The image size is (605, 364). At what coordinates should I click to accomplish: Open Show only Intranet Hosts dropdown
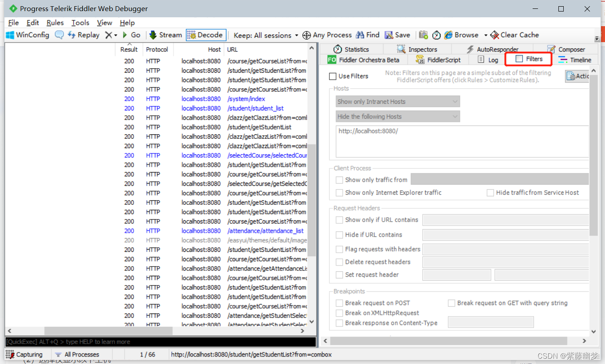(398, 102)
